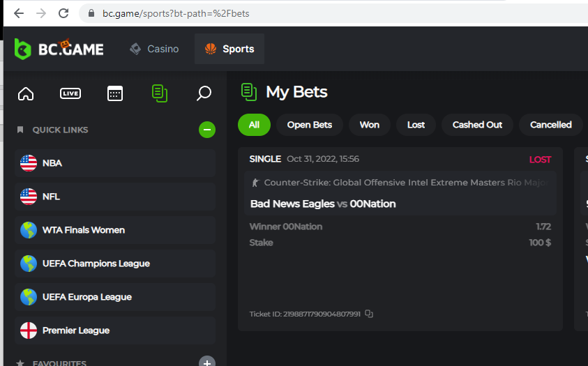Filter bets by Won
Image resolution: width=588 pixels, height=366 pixels.
[x=370, y=125]
